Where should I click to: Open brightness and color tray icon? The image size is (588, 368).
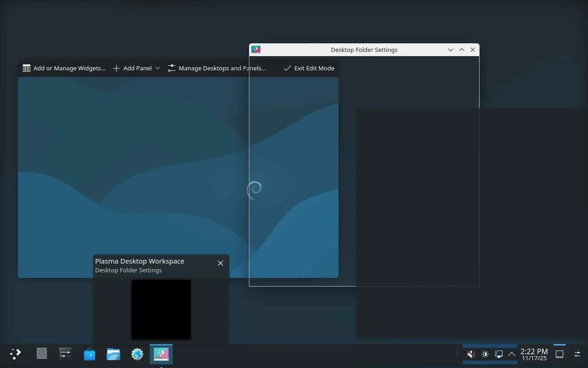point(485,354)
